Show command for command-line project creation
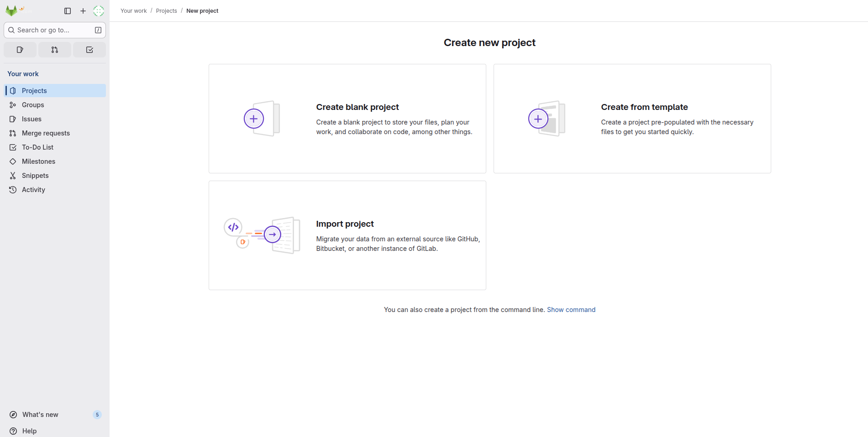Viewport: 868px width, 437px height. coord(571,309)
